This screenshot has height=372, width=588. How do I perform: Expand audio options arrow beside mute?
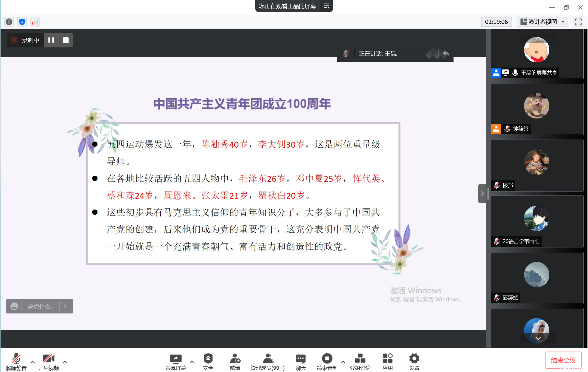pos(33,362)
